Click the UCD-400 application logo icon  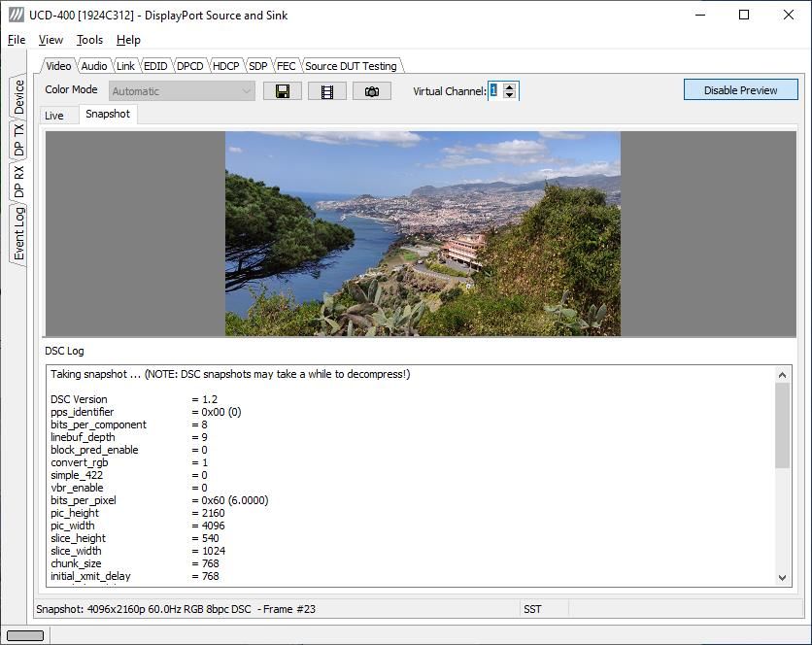pyautogui.click(x=17, y=15)
